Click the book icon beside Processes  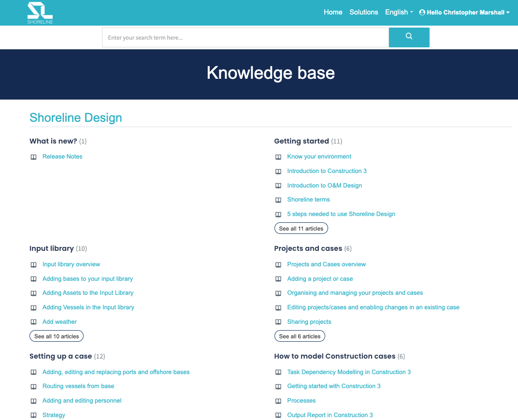[278, 401]
